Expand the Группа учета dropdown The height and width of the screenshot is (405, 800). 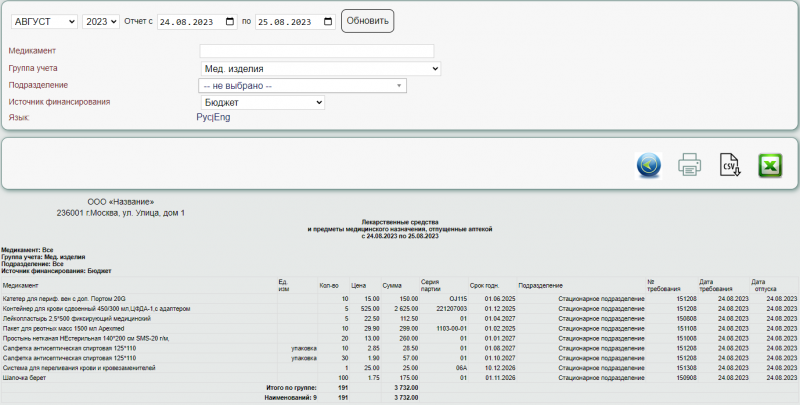coord(320,68)
